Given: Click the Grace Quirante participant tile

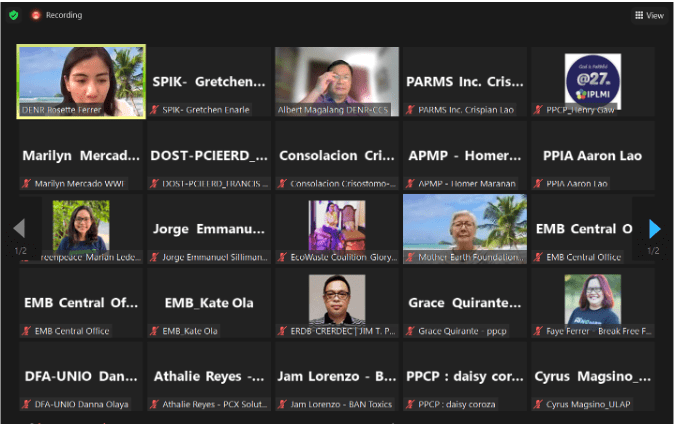Looking at the screenshot, I should click(464, 302).
